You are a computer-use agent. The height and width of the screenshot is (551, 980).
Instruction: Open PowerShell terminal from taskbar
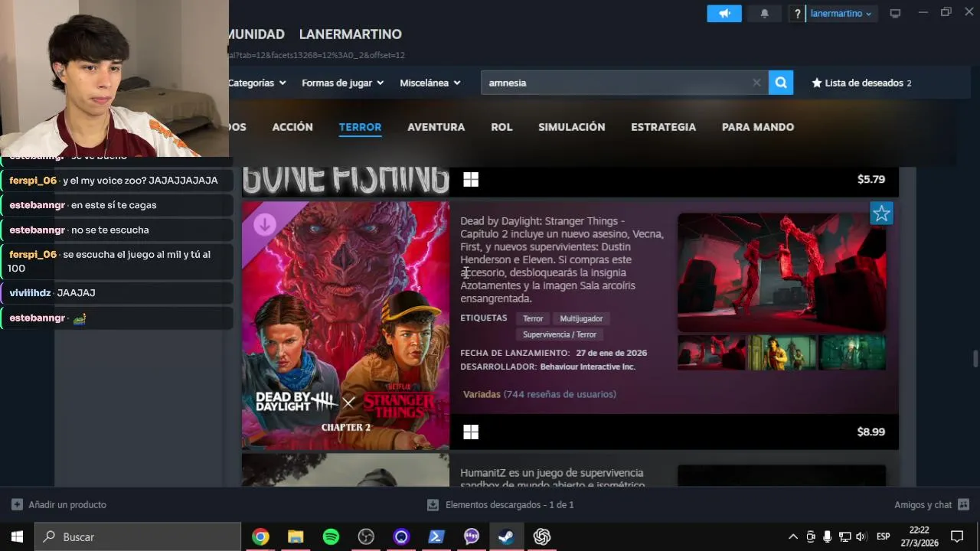436,536
